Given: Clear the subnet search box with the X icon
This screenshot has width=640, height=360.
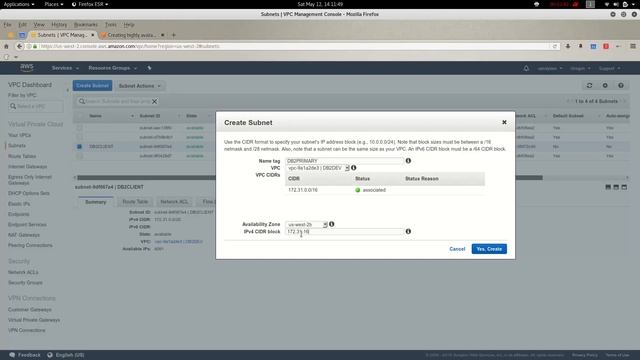Looking at the screenshot, I should pos(155,101).
